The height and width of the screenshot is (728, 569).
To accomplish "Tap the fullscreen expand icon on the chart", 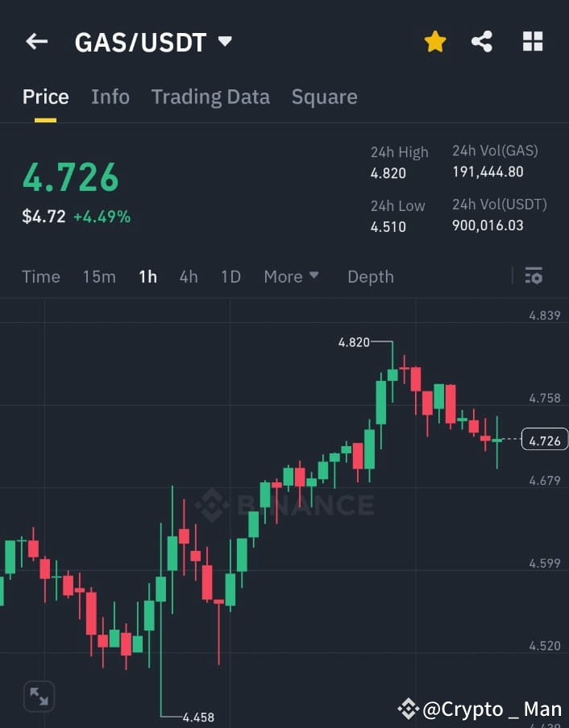I will point(37,696).
